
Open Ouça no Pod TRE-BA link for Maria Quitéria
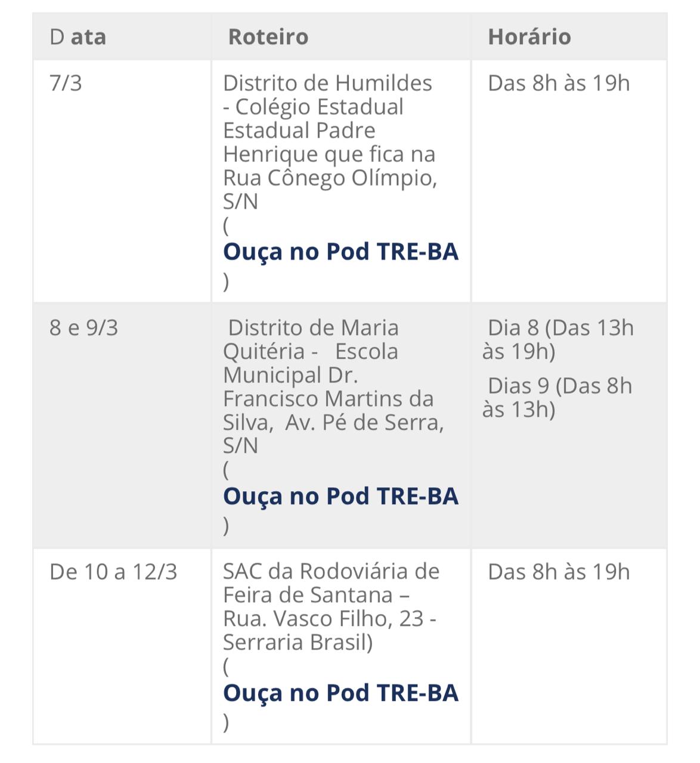coord(340,496)
